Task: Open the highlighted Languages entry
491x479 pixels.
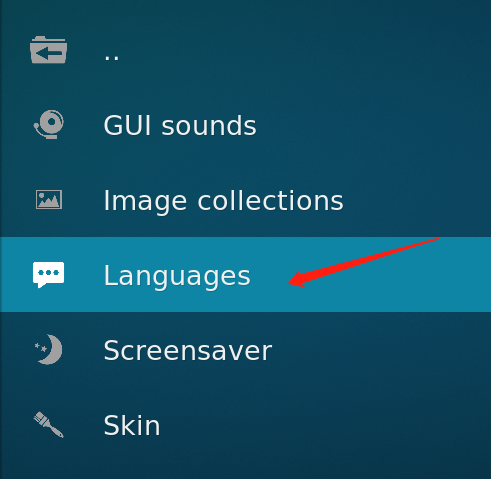Action: click(245, 275)
